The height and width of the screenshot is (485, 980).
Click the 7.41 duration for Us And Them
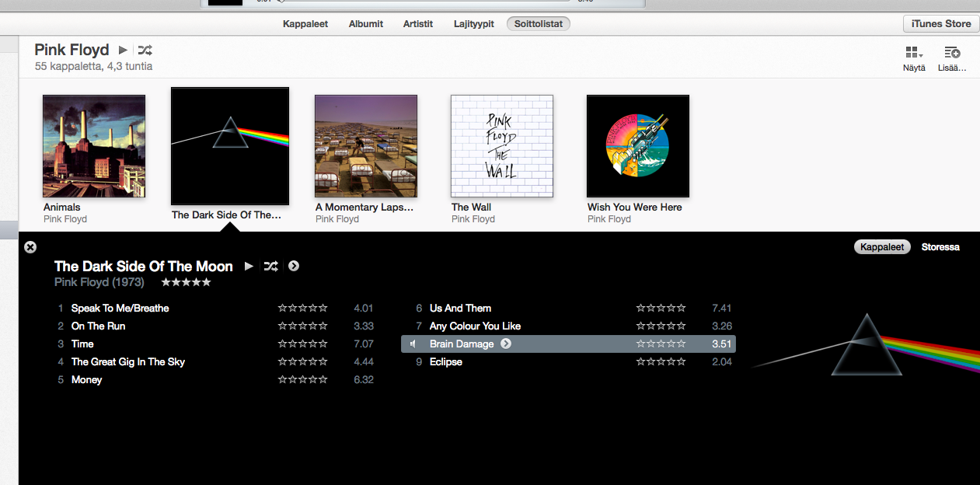click(721, 309)
